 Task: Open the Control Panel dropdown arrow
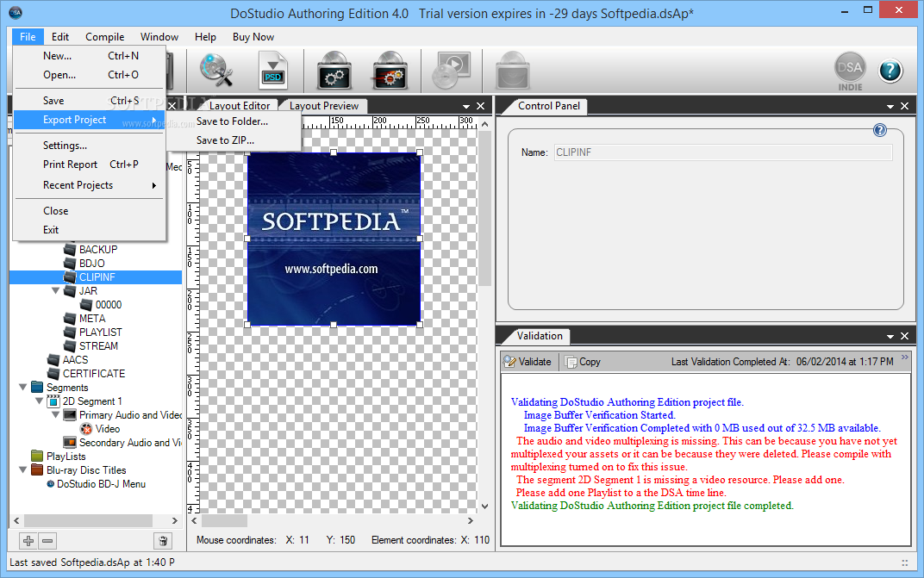890,107
